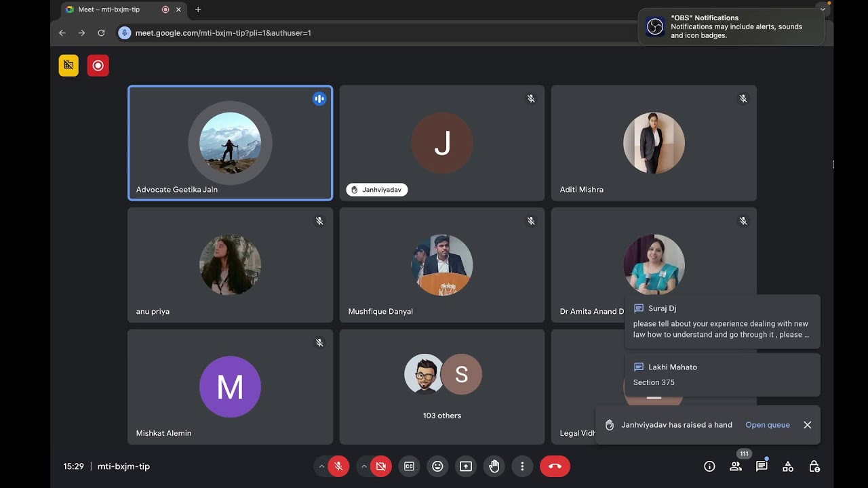Click the 15:29 time display
This screenshot has height=488, width=868.
pyautogui.click(x=74, y=466)
